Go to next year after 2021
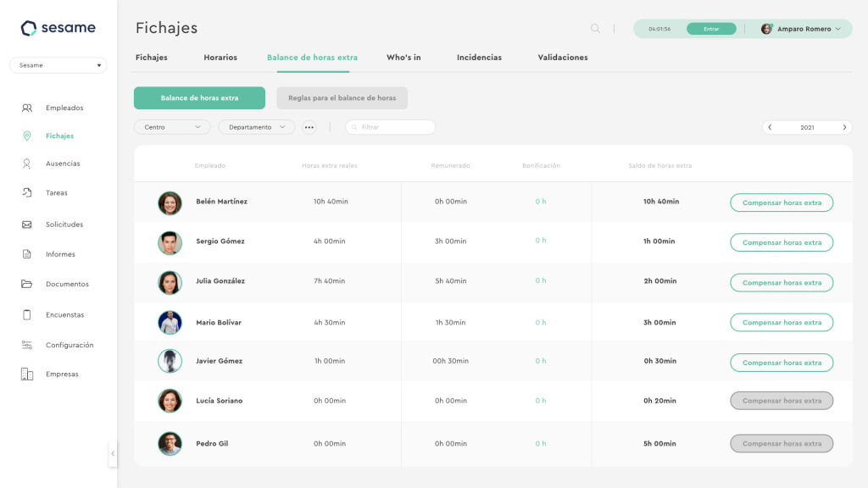The image size is (868, 488). pos(844,127)
